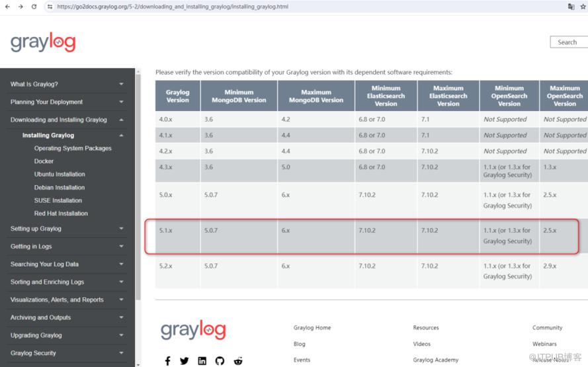
Task: Visit GitHub via the footer icon
Action: pyautogui.click(x=220, y=360)
